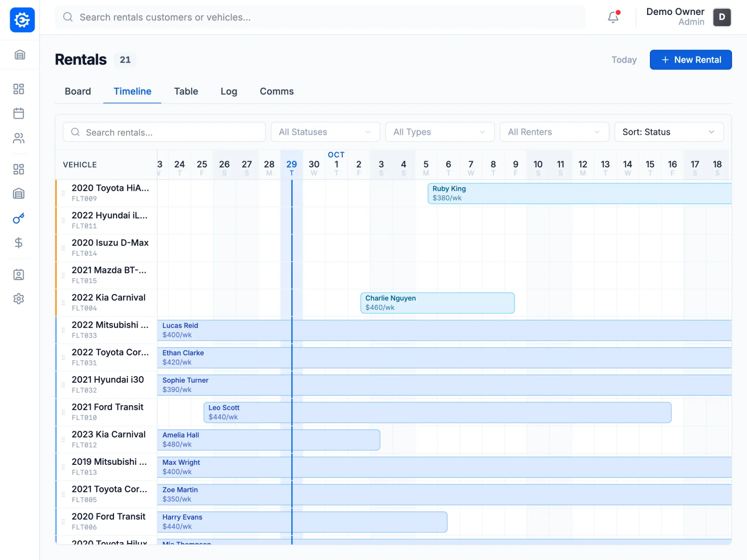The height and width of the screenshot is (560, 747).
Task: Focus the global search rentals customers field
Action: click(x=320, y=17)
